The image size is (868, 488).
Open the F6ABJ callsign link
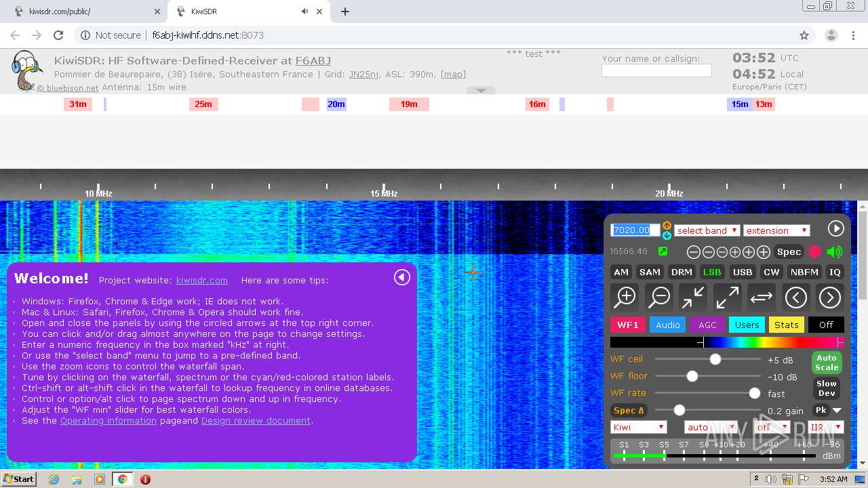(313, 60)
